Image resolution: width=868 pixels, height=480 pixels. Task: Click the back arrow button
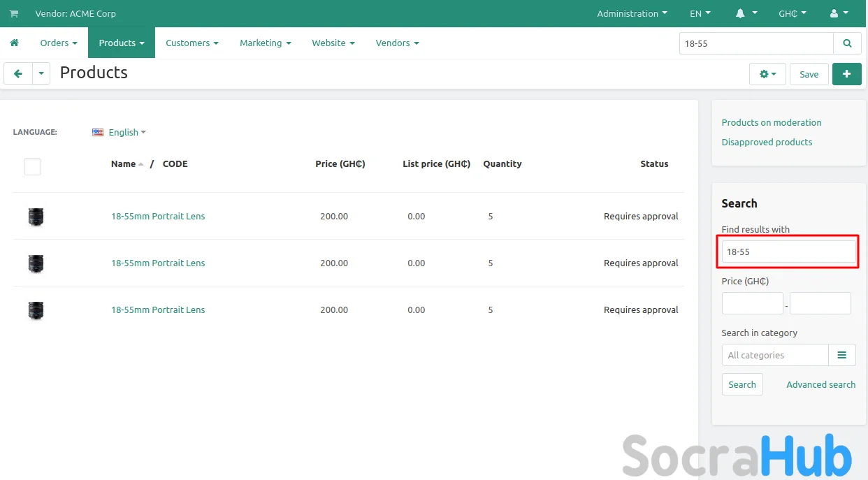point(18,73)
